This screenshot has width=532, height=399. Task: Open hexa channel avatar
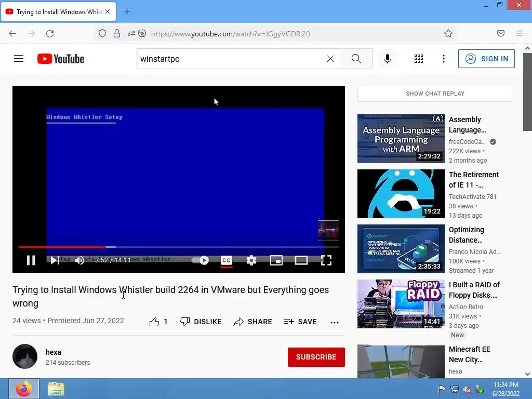point(25,356)
